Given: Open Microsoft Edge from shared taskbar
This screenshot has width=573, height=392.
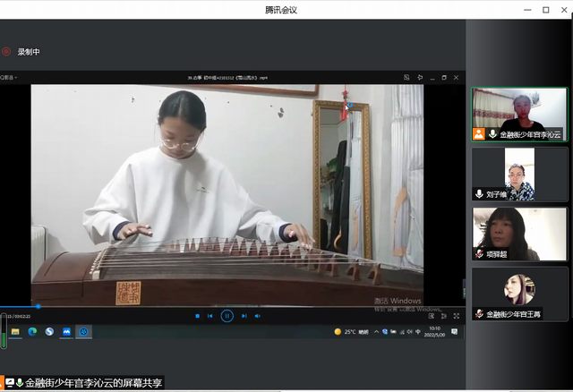Looking at the screenshot, I should (x=32, y=332).
